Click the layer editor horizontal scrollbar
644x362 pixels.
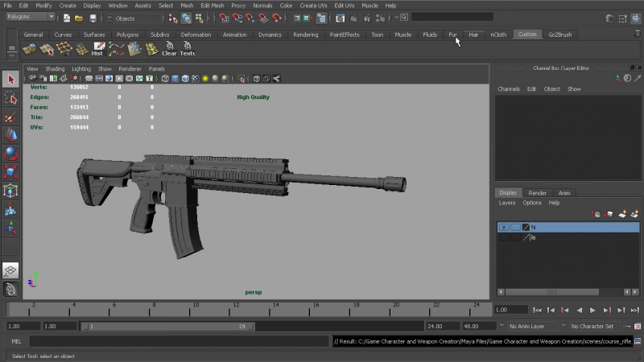551,292
